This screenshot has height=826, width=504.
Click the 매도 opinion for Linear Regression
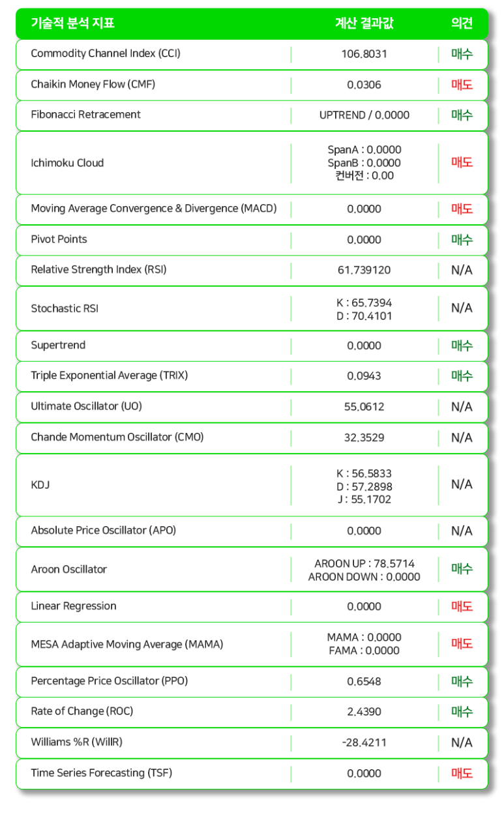point(462,606)
